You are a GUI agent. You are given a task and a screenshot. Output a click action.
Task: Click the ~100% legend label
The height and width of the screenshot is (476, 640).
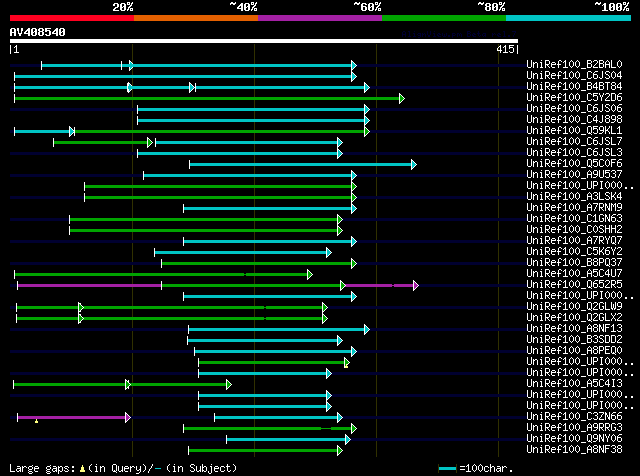click(x=612, y=7)
